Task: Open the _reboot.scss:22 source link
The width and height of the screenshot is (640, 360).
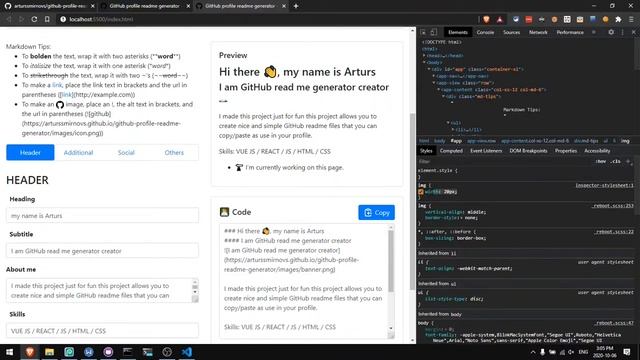Action: [x=614, y=231]
